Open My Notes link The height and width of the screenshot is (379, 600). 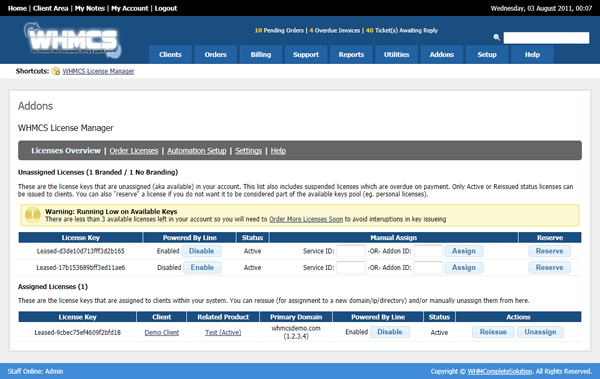tap(90, 8)
